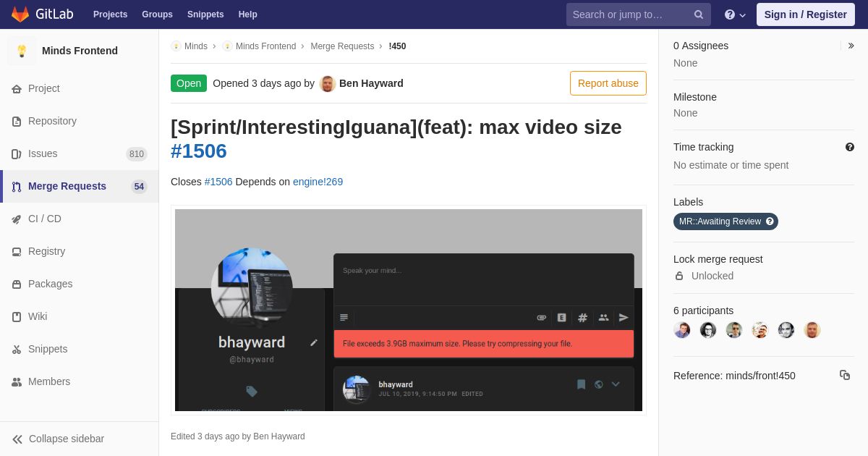Click the Open status badge
This screenshot has height=456, width=868.
[x=189, y=83]
